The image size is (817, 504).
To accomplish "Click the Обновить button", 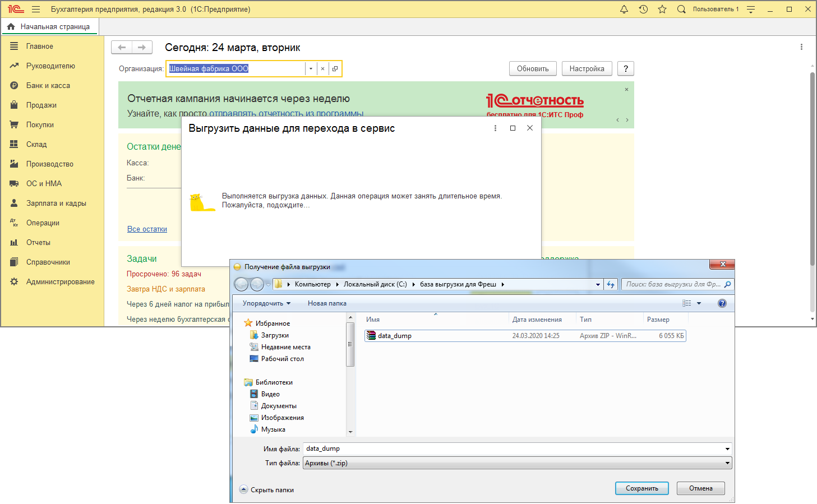I will [533, 68].
